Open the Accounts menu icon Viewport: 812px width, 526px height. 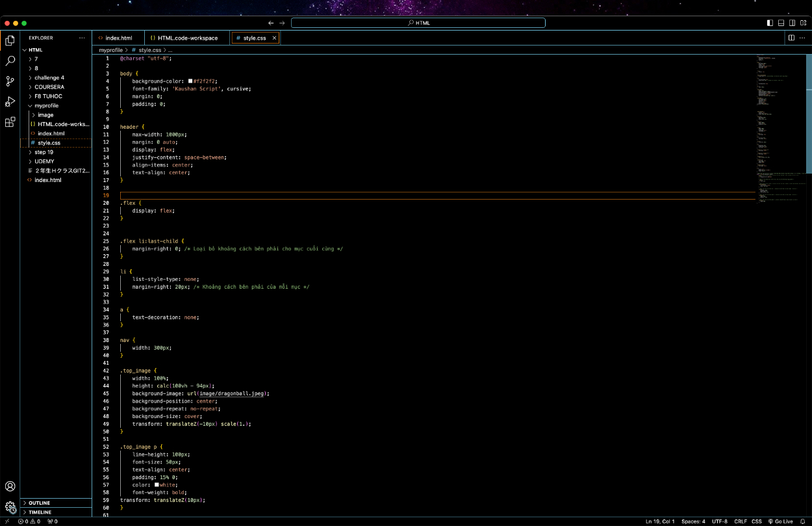coord(10,486)
